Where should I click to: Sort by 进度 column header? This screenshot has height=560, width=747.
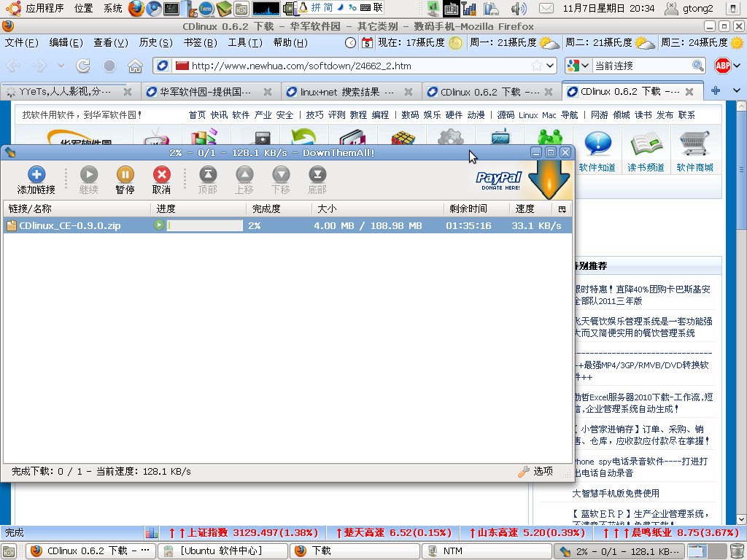(x=198, y=209)
